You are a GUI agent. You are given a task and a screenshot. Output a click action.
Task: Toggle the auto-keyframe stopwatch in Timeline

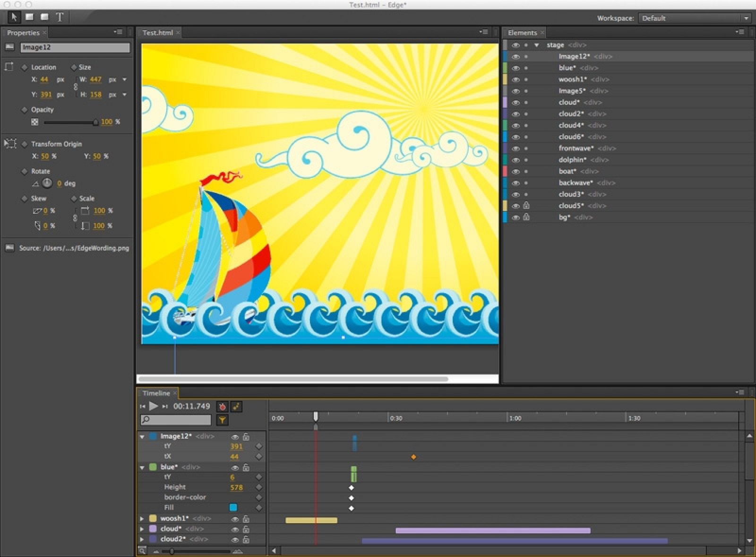pyautogui.click(x=222, y=406)
